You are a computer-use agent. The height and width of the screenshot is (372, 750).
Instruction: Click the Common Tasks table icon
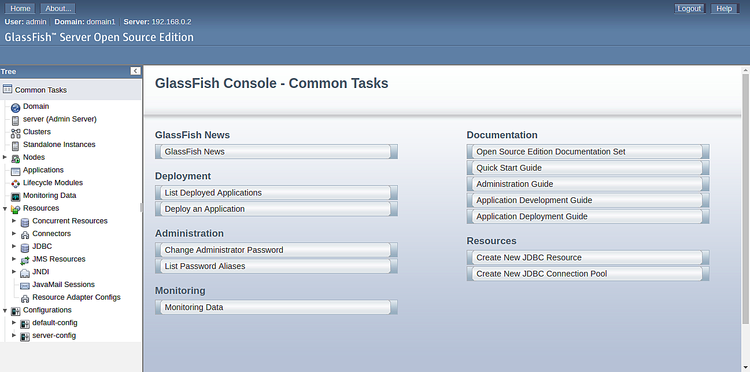(7, 89)
